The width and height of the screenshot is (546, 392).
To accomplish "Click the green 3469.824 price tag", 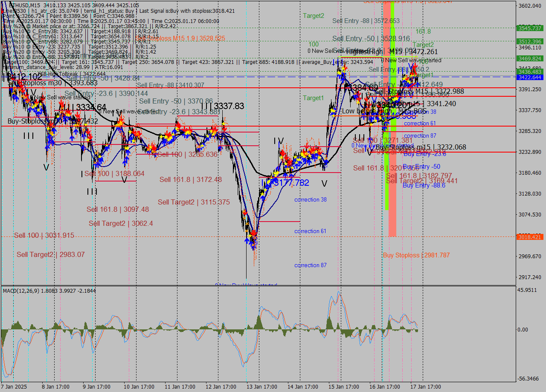I will 530,58.
